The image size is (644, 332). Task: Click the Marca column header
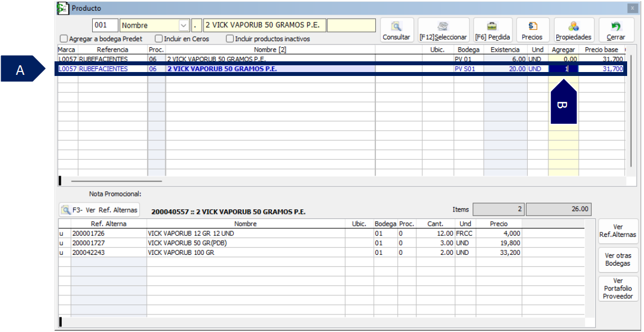pyautogui.click(x=66, y=50)
